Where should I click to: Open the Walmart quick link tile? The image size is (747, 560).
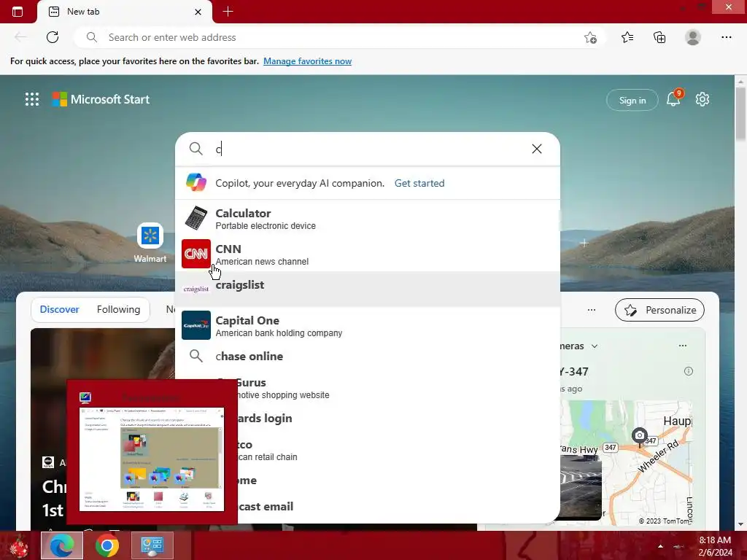pyautogui.click(x=150, y=243)
